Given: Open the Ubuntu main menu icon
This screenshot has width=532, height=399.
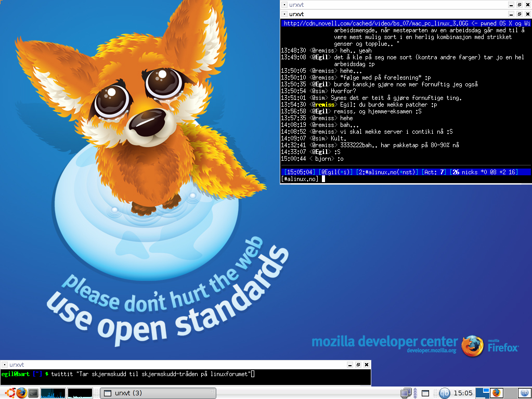Looking at the screenshot, I should pos(9,393).
